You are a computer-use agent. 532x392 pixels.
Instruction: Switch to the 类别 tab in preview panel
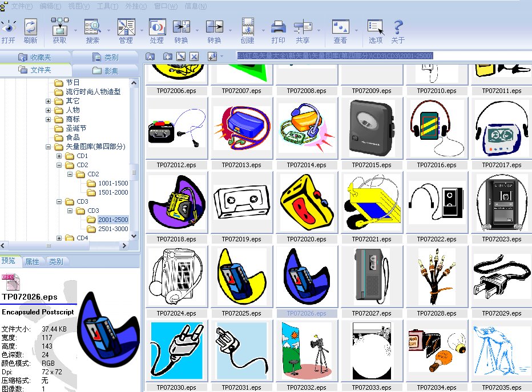[57, 261]
